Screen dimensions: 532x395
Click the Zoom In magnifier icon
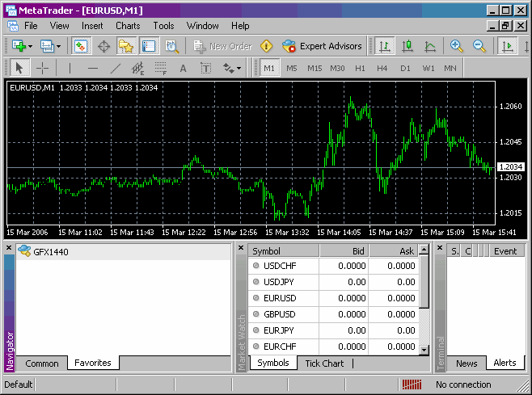(457, 46)
